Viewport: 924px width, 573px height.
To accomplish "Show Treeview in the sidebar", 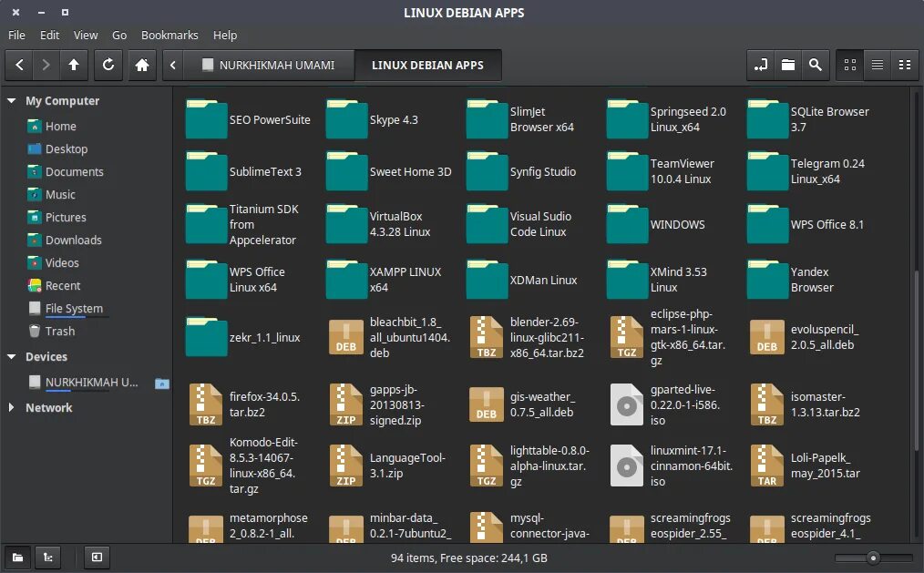I will [x=48, y=558].
